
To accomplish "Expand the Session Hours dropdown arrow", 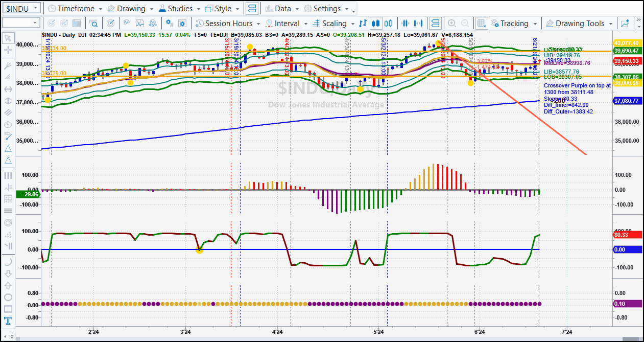I will coord(258,24).
